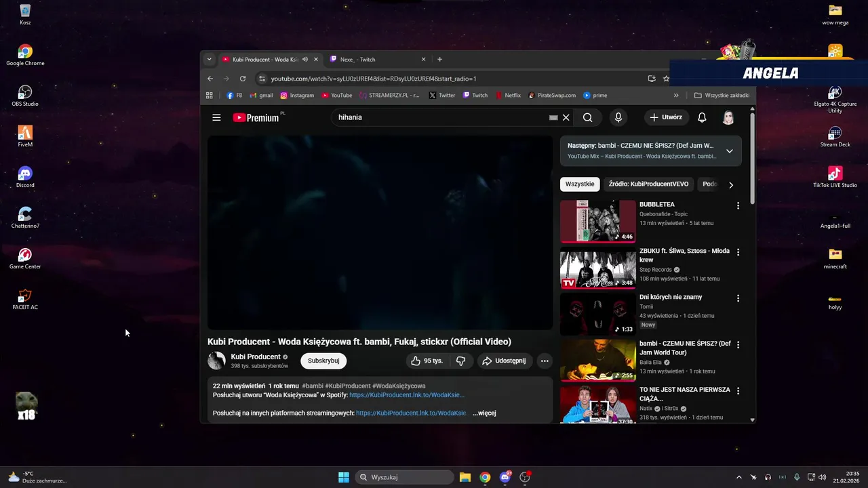
Task: Click the video player area
Action: pos(380,232)
